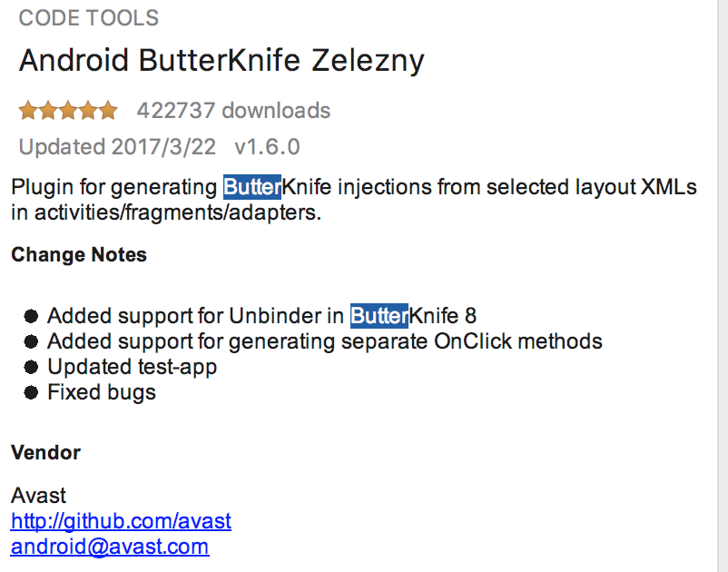The width and height of the screenshot is (728, 572).
Task: Click the last gold rating star
Action: click(x=108, y=111)
